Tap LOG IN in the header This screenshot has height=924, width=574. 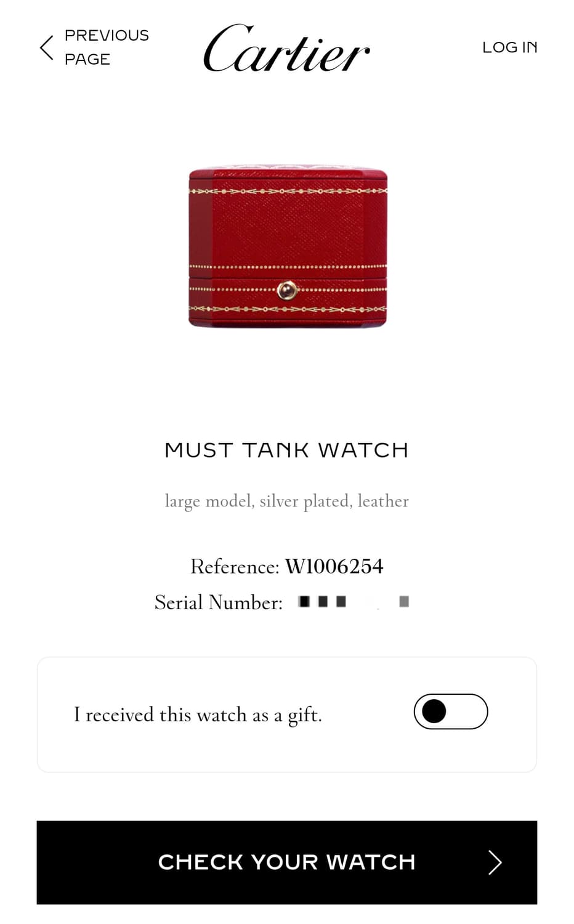coord(510,47)
